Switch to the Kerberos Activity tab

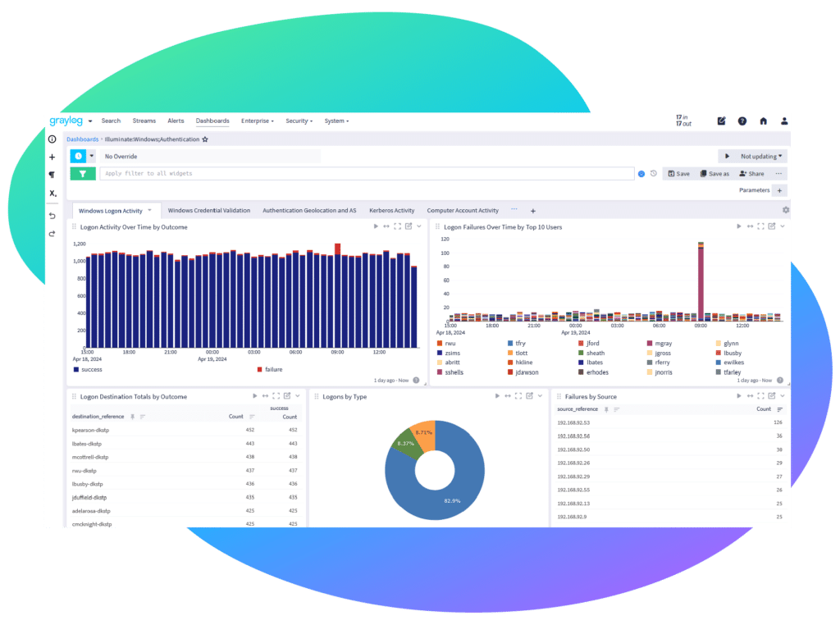click(x=391, y=210)
